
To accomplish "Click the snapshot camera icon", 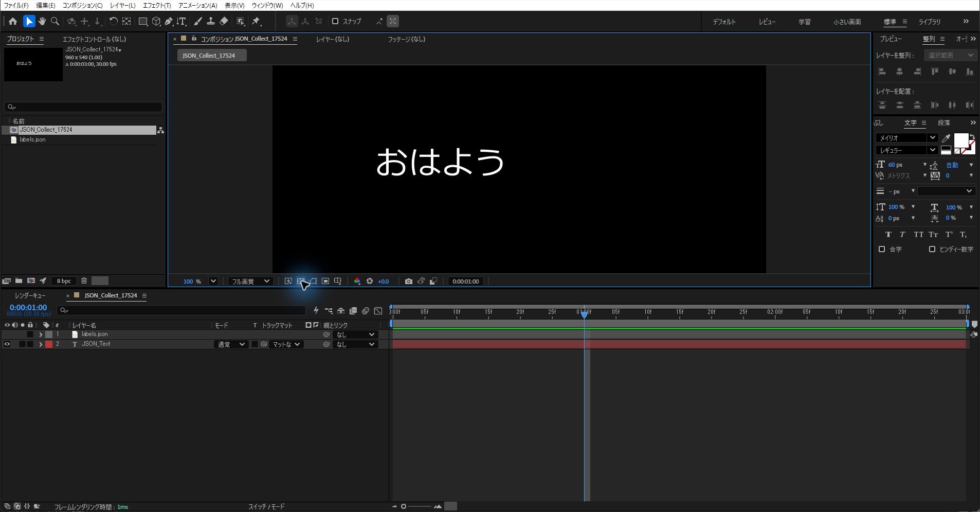I will pos(408,281).
